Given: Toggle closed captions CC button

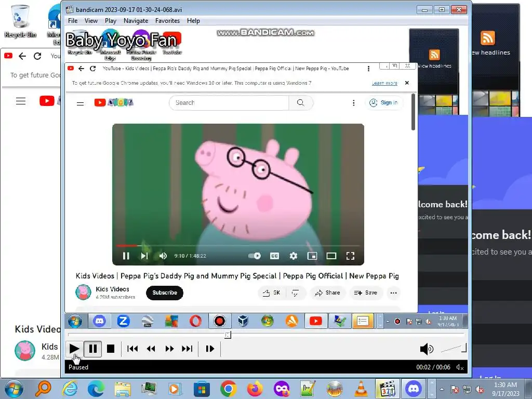Looking at the screenshot, I should 274,256.
